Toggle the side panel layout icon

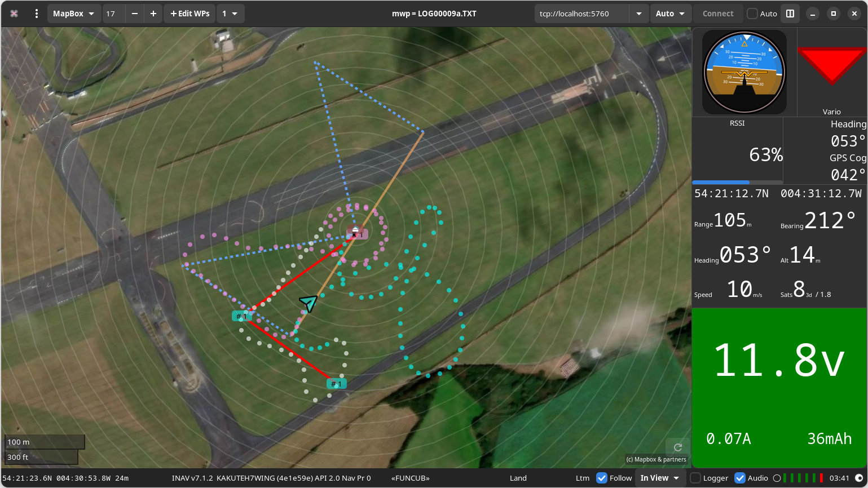(790, 14)
